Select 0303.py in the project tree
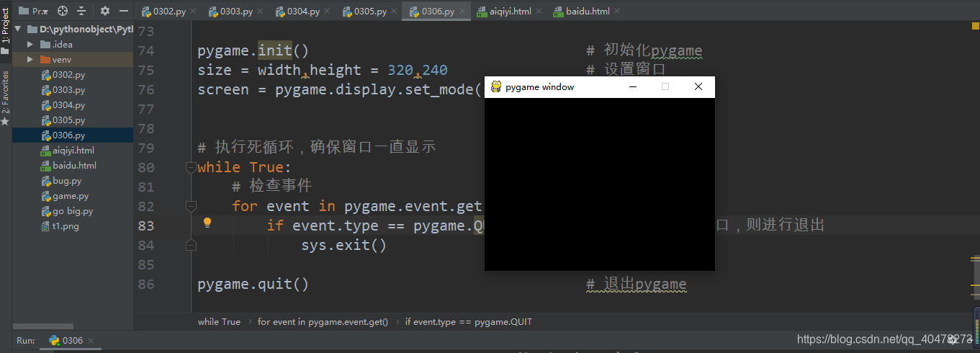The width and height of the screenshot is (980, 353). tap(63, 90)
